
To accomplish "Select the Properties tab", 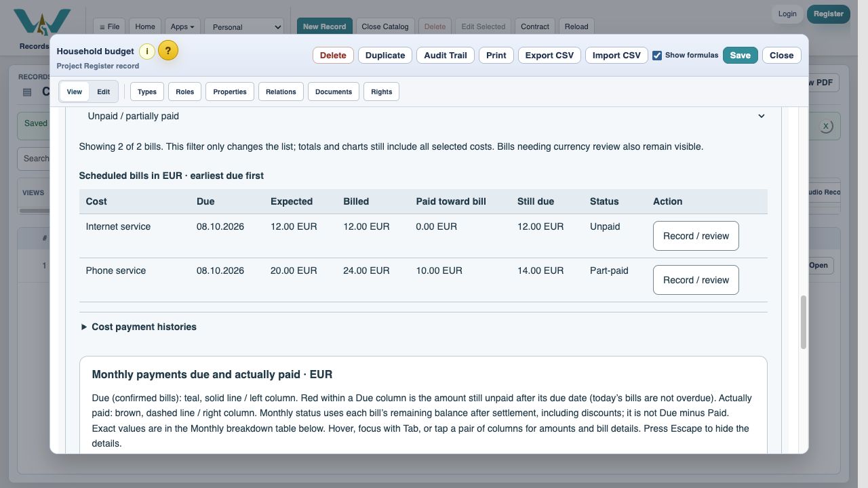I will pyautogui.click(x=230, y=91).
